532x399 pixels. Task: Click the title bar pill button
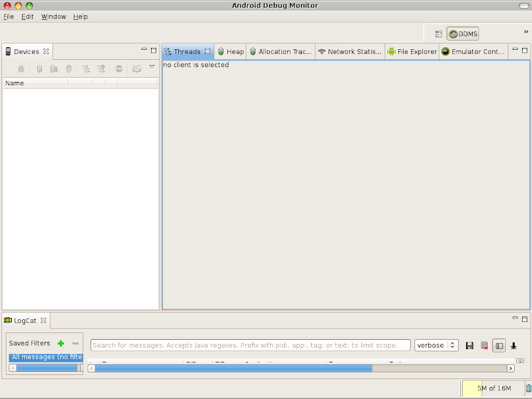523,5
